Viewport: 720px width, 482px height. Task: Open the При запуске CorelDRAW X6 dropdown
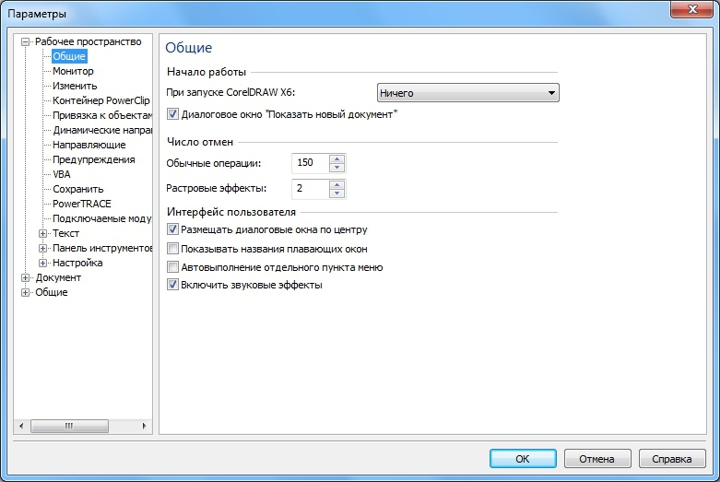coord(468,94)
